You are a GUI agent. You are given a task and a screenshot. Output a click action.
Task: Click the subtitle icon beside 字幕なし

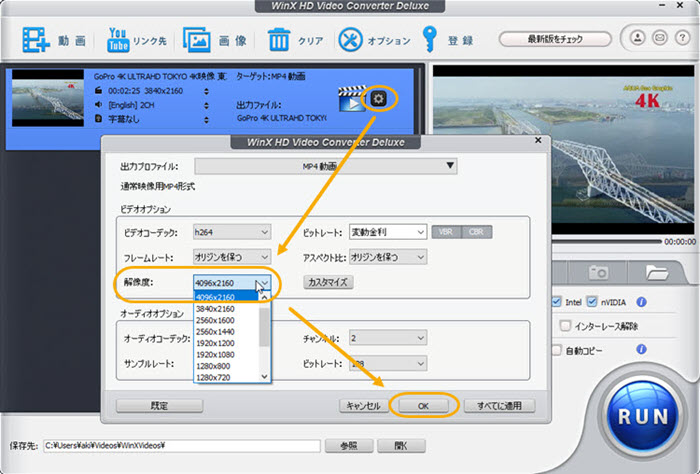(98, 119)
